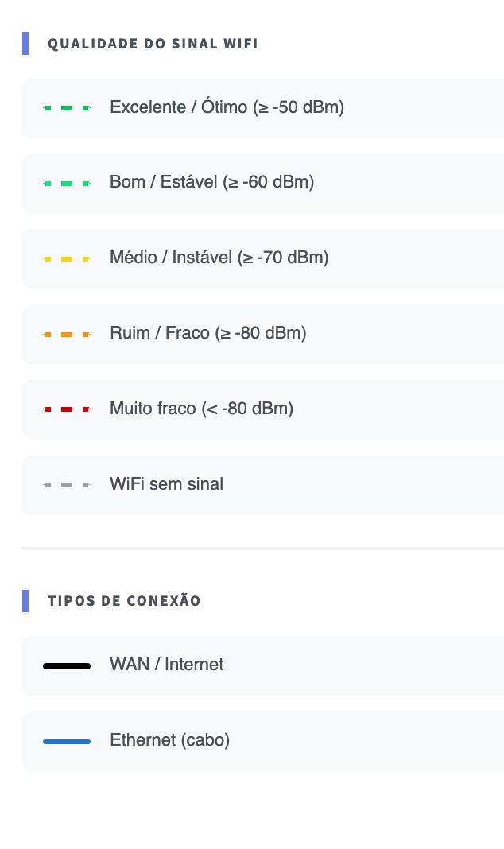Choose the Ruim / Fraco (≥ -80 dBm) entry

[x=207, y=333]
